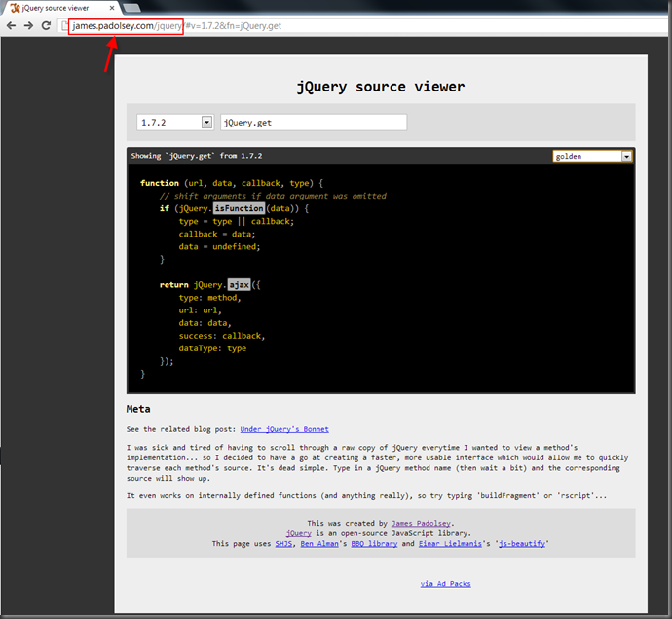Viewport: 672px width, 619px height.
Task: Click the page icon in the address bar
Action: pos(64,26)
